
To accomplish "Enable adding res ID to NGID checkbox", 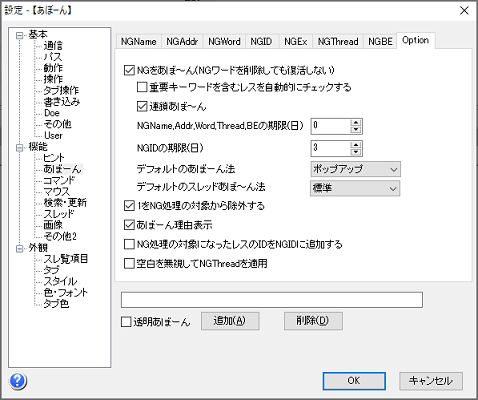I will tap(129, 244).
